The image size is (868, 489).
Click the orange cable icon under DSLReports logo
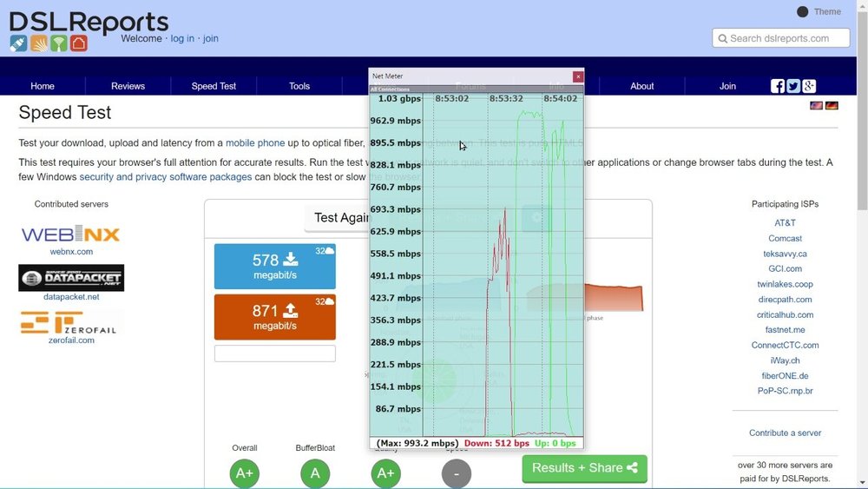39,43
